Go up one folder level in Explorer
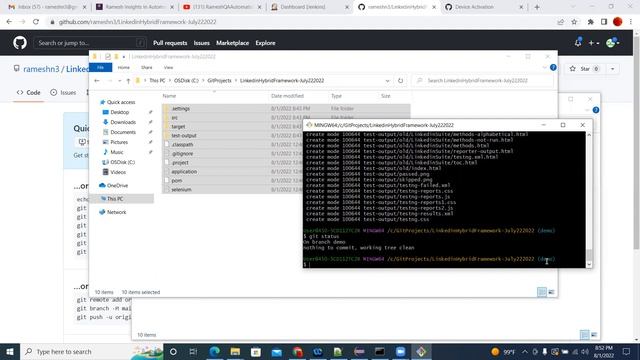This screenshot has width=640, height=360. click(128, 81)
